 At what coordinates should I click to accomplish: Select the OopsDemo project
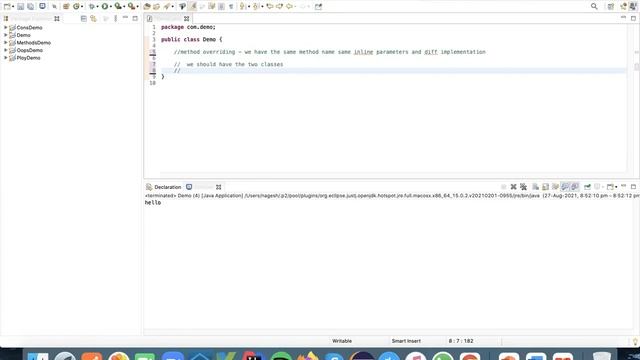[x=29, y=50]
